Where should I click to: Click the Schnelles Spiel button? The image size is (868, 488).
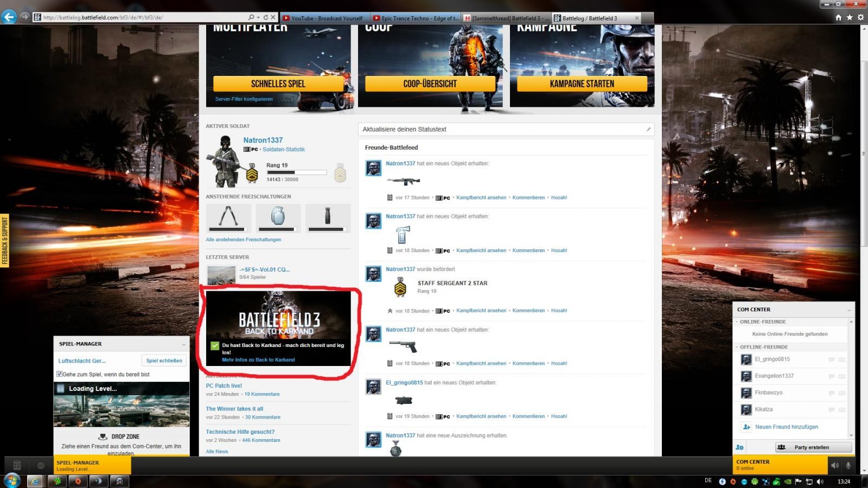pos(278,84)
